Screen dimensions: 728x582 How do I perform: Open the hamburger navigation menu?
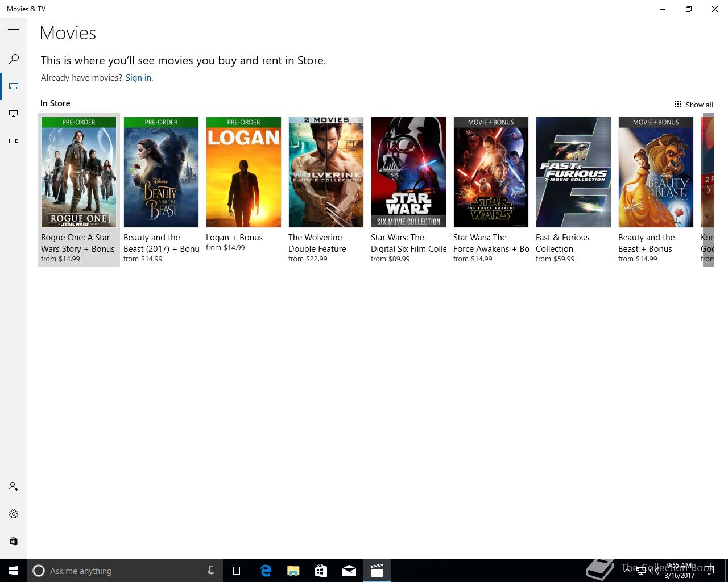pyautogui.click(x=14, y=32)
